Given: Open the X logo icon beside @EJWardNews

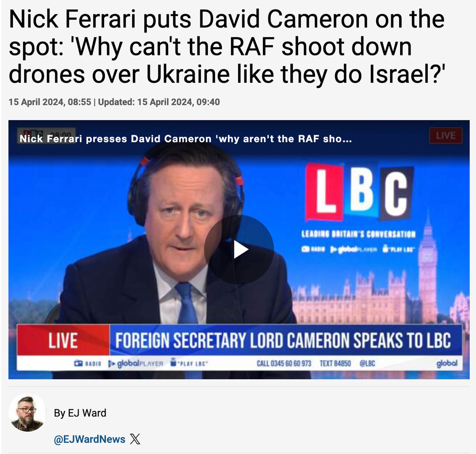Looking at the screenshot, I should (135, 439).
